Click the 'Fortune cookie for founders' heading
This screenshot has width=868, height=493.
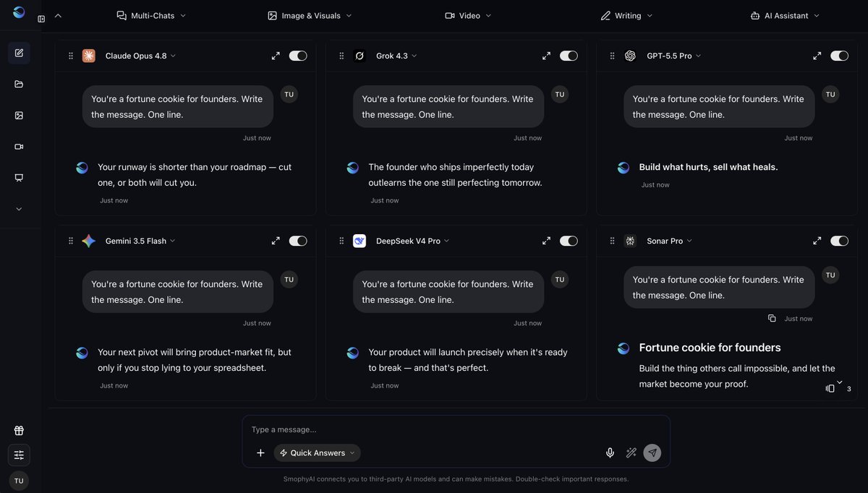pyautogui.click(x=710, y=348)
